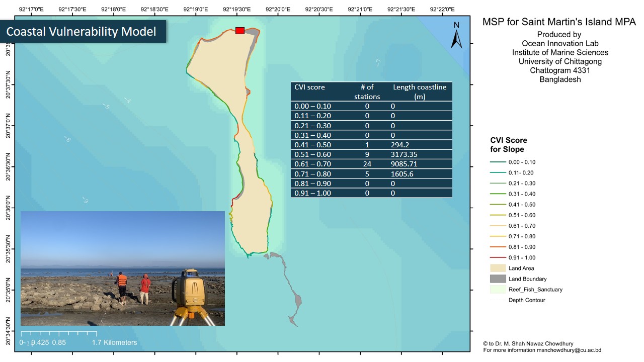Select the 0.61 – 0.70 table row
The image size is (644, 362).
tap(371, 164)
